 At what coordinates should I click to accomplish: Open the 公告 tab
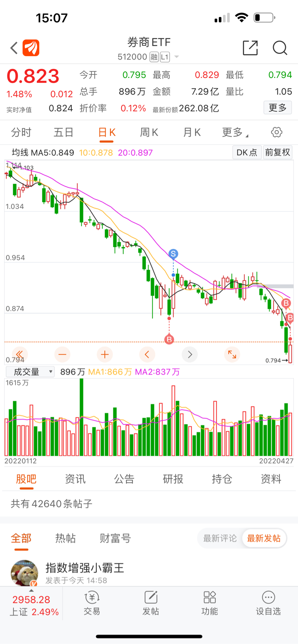tap(124, 479)
